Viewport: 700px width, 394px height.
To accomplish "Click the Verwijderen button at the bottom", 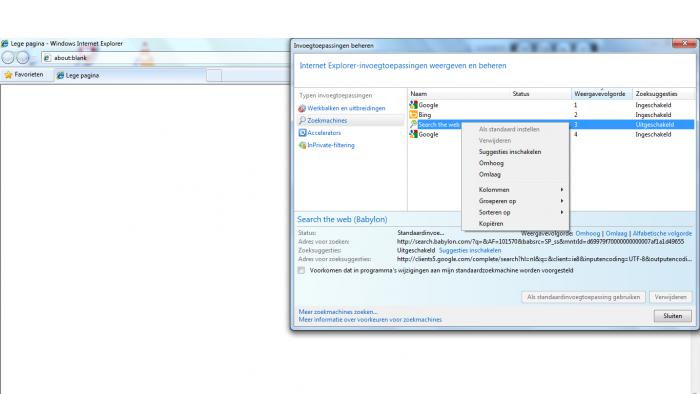I will tap(670, 297).
